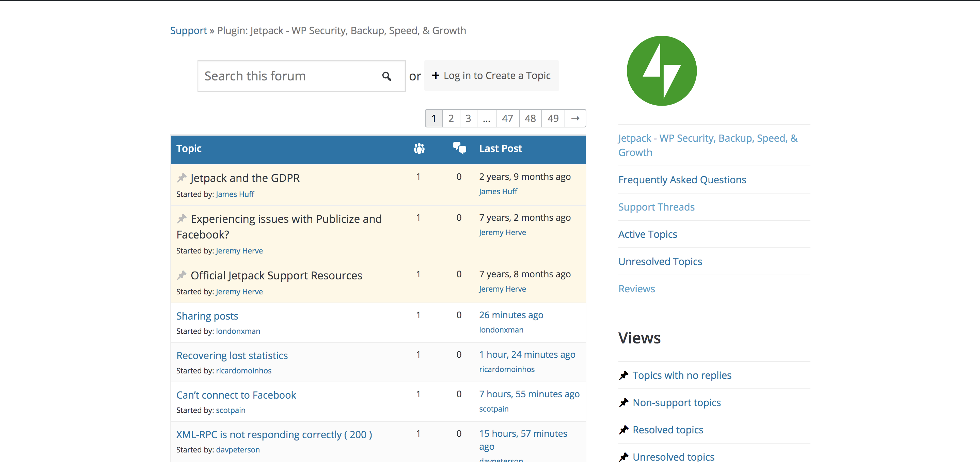Click the pinned topic icon for GDPR post

pos(180,178)
